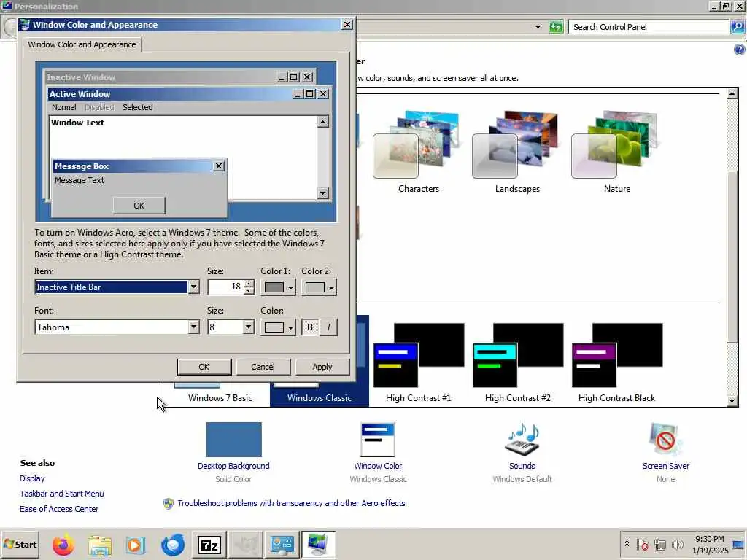Click Normal menu in the preview
The width and height of the screenshot is (747, 560).
(x=64, y=107)
